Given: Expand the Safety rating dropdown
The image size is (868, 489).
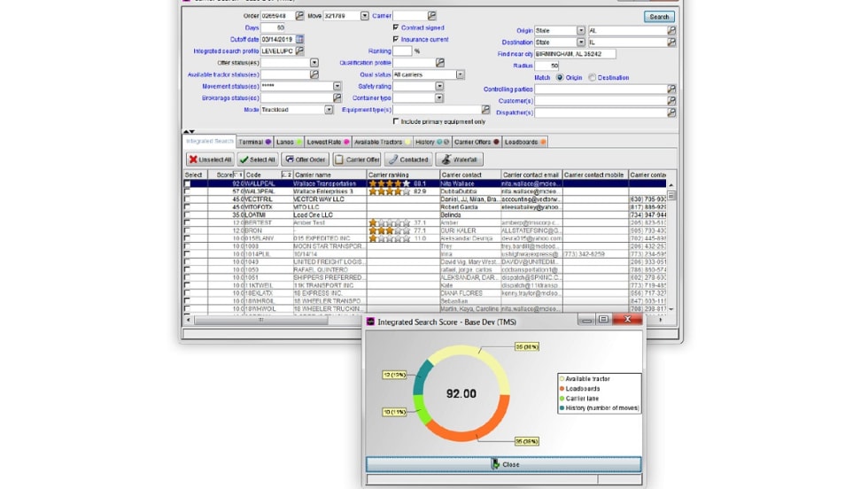Looking at the screenshot, I should point(439,86).
